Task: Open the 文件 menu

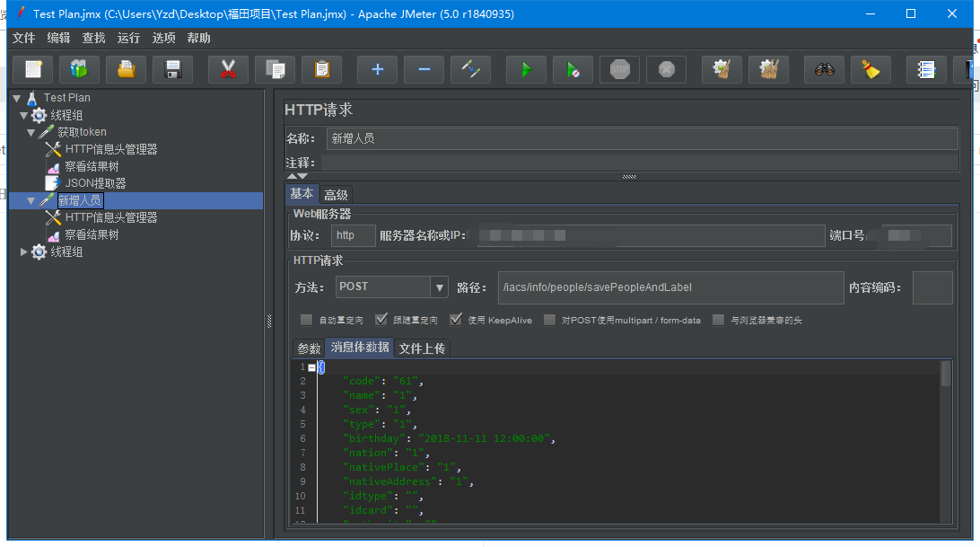Action: (23, 39)
